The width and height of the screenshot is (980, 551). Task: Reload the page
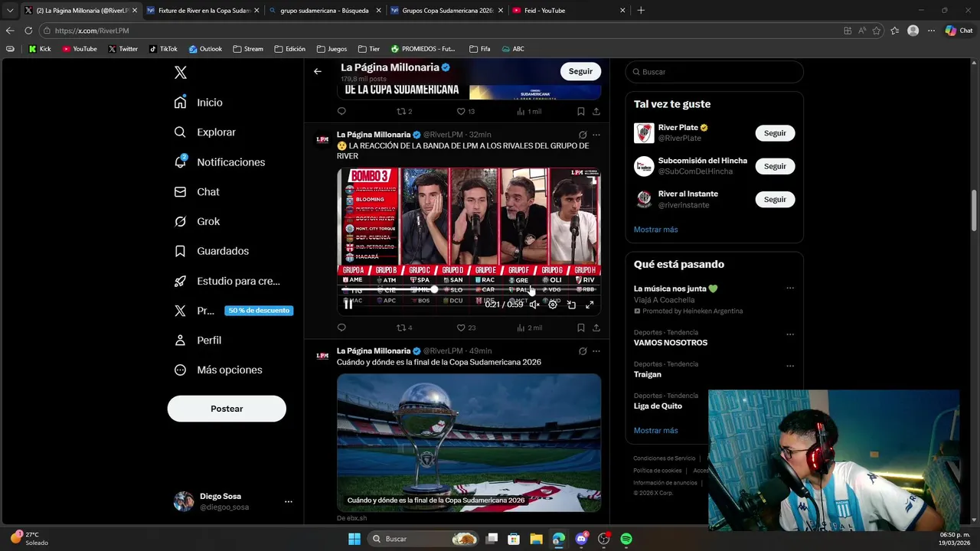(x=28, y=31)
